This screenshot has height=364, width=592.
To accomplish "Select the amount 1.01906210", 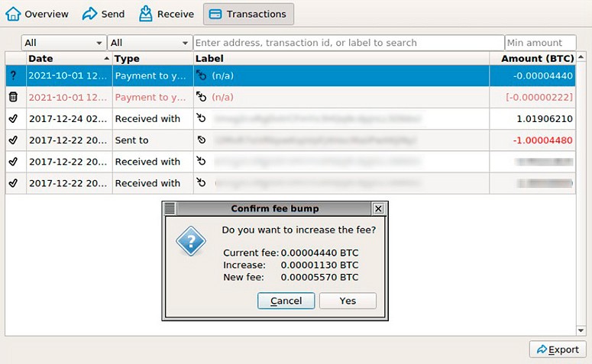I will pos(545,119).
